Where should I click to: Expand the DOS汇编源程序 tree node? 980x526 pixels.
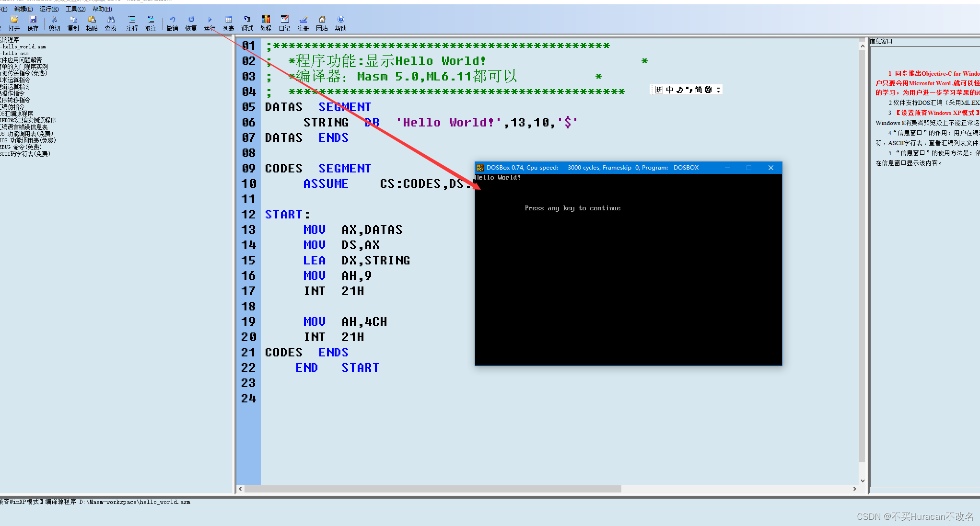click(x=17, y=114)
